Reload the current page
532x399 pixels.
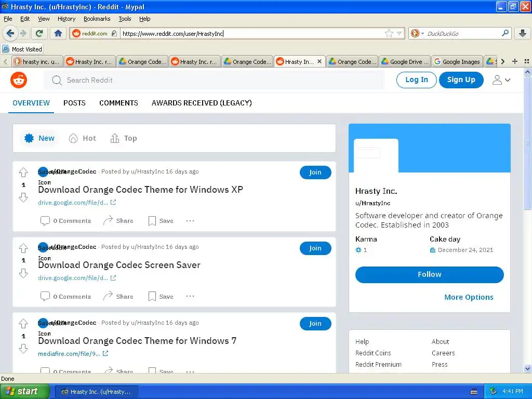pyautogui.click(x=39, y=33)
